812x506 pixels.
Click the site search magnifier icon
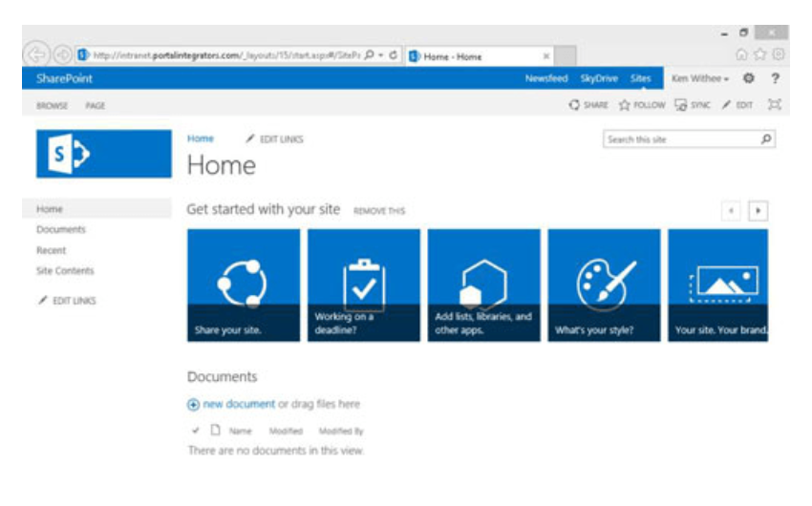click(766, 139)
